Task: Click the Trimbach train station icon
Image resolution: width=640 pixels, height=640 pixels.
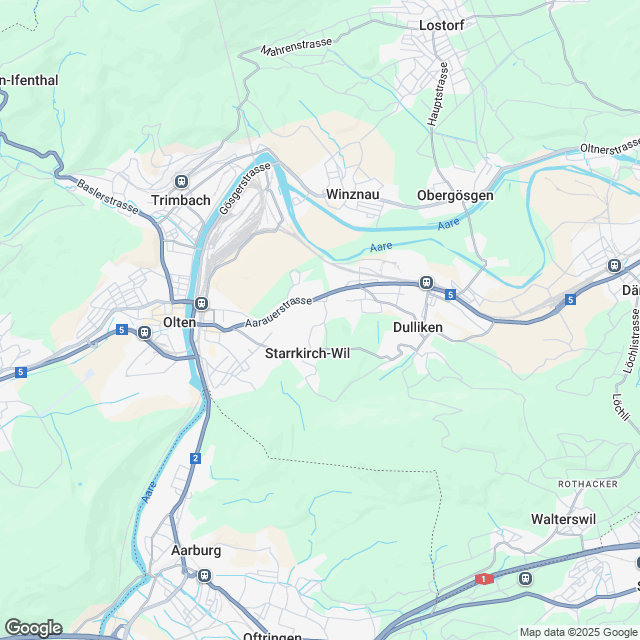Action: (x=181, y=181)
